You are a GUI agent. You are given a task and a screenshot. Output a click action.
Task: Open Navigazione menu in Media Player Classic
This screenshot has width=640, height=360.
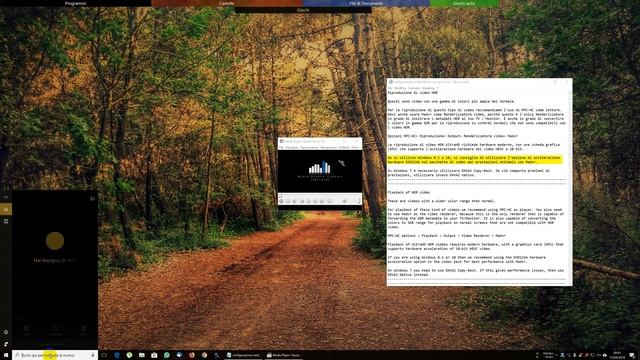pos(328,147)
